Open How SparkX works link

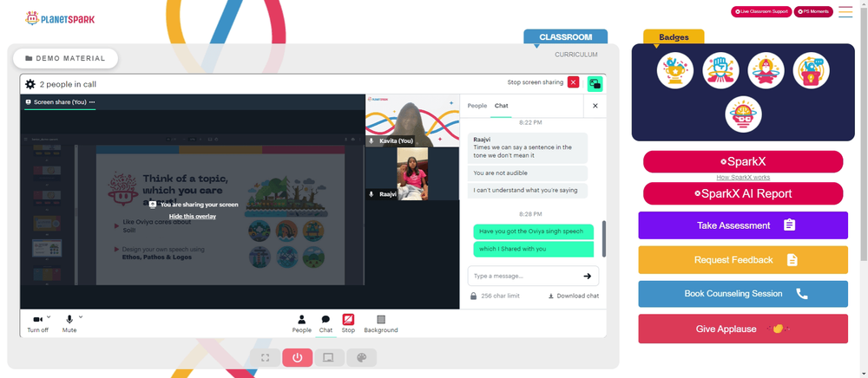(743, 178)
